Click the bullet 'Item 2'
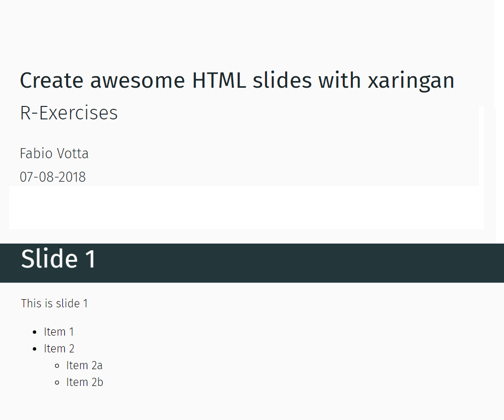 click(59, 349)
